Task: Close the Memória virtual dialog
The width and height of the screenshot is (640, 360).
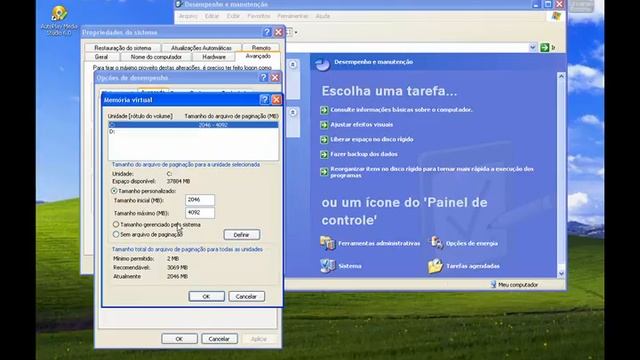Action: pyautogui.click(x=276, y=100)
